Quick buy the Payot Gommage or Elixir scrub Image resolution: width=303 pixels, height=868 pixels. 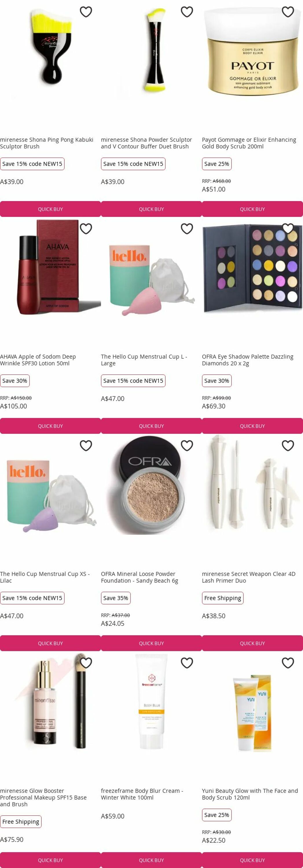coord(252,209)
